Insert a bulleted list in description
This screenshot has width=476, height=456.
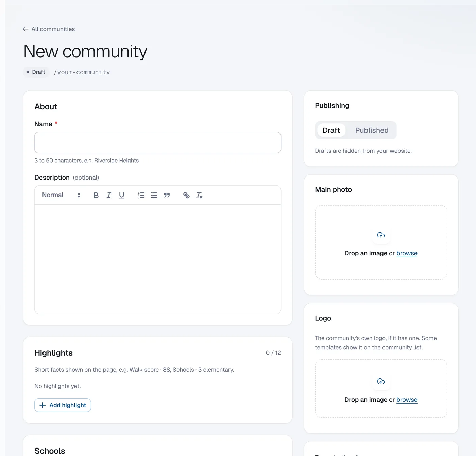click(x=154, y=195)
